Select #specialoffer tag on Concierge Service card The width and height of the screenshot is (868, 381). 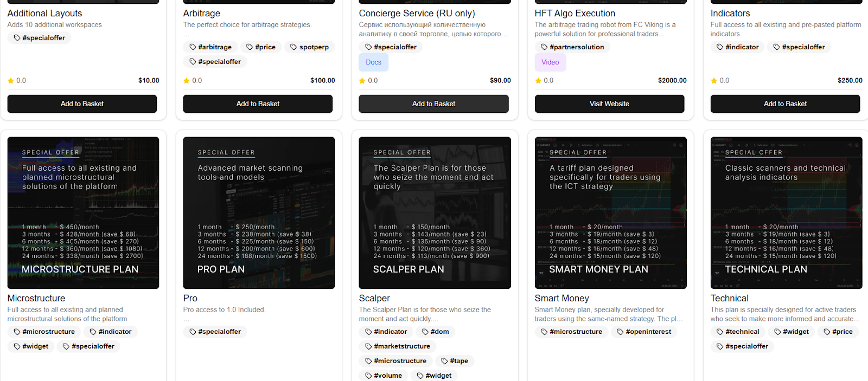(391, 47)
